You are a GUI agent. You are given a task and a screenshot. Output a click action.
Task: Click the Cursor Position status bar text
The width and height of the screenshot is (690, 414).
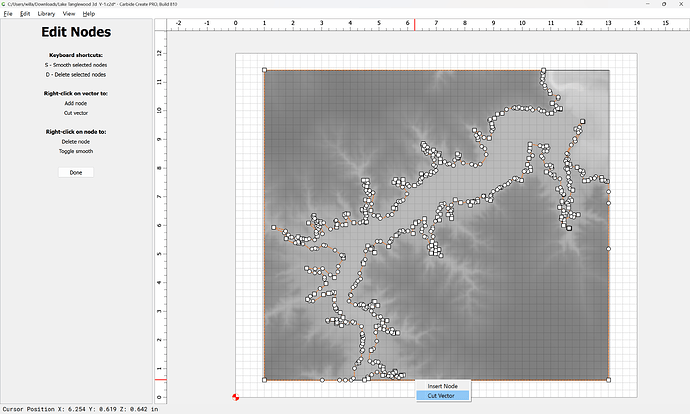(81, 409)
